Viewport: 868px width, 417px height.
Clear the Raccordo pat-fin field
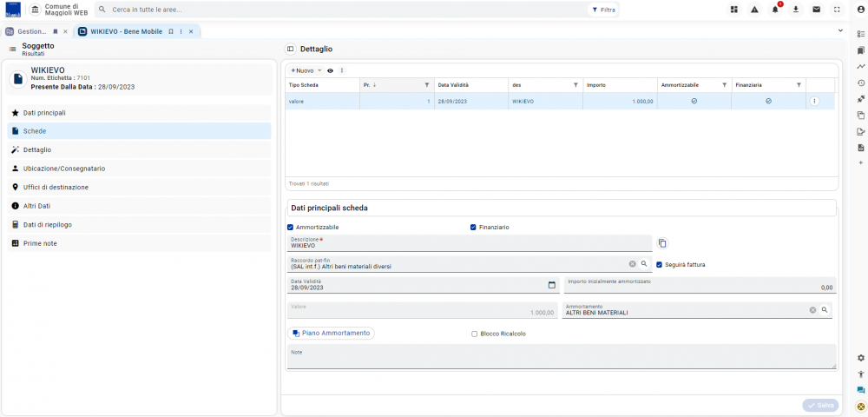tap(632, 264)
